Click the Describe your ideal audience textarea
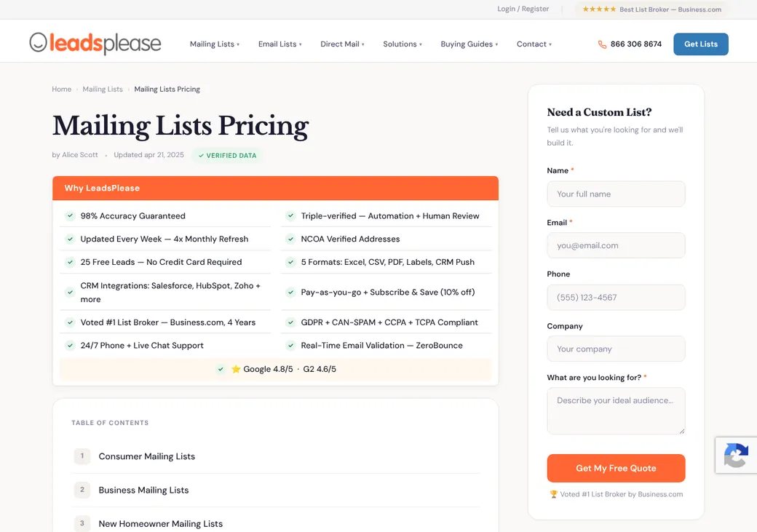 616,411
